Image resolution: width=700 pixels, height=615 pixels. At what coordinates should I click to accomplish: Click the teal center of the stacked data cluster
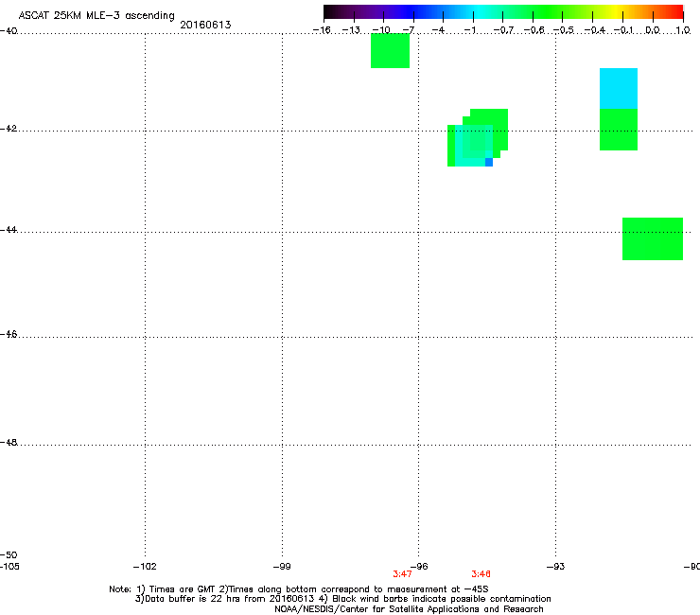click(x=474, y=142)
